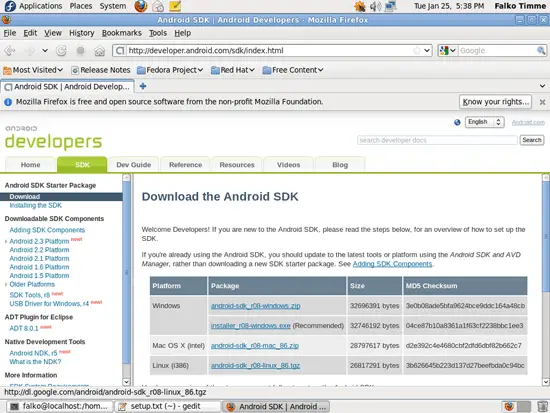Switch to the Resources tab

click(x=237, y=165)
